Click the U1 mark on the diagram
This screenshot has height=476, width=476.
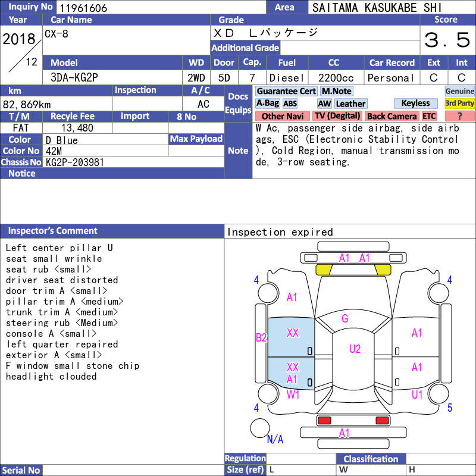click(417, 394)
